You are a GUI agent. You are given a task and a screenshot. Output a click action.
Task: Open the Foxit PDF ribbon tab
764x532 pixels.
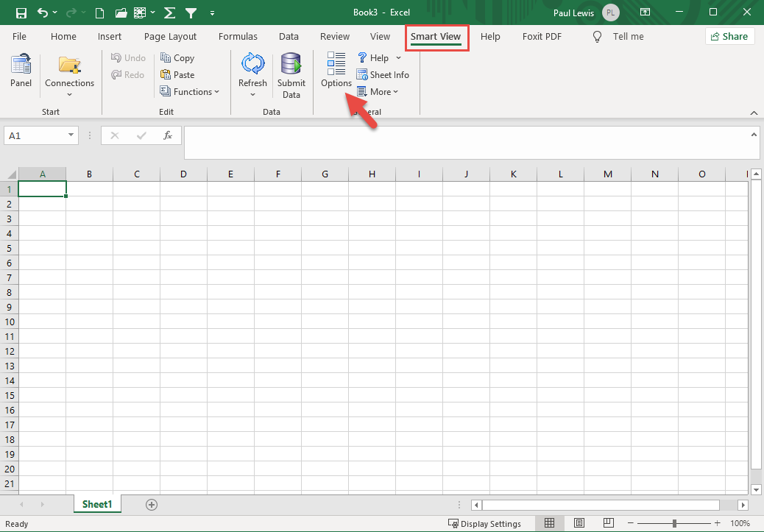[542, 36]
